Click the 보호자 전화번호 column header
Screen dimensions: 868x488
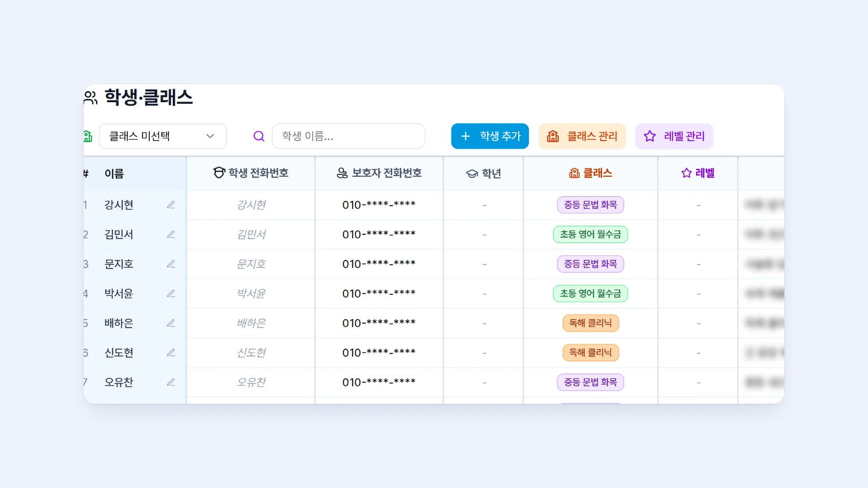[x=379, y=173]
